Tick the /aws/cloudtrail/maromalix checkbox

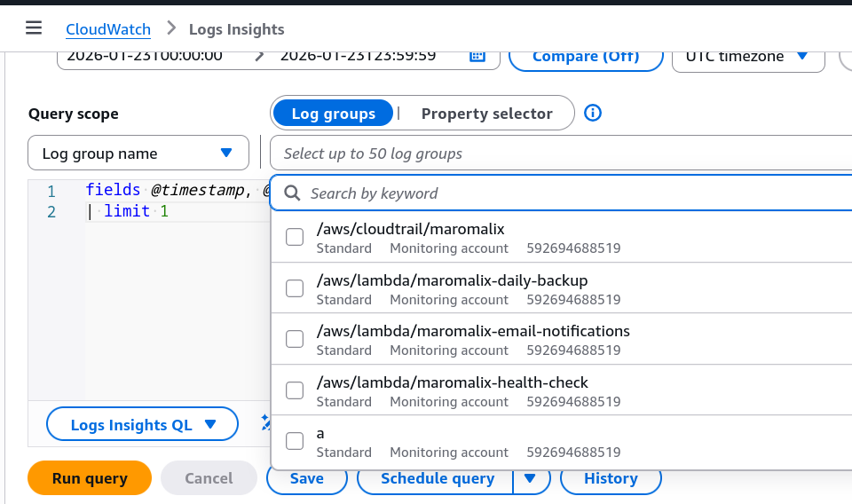click(x=295, y=237)
